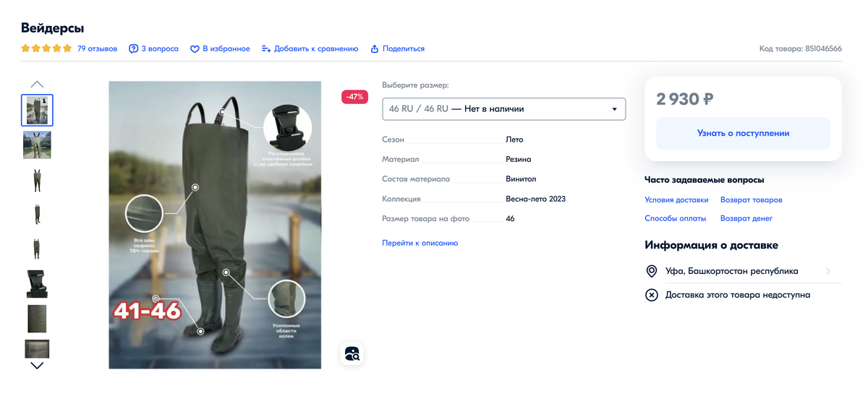Expand city selection arrow next to Уфа

pyautogui.click(x=827, y=272)
